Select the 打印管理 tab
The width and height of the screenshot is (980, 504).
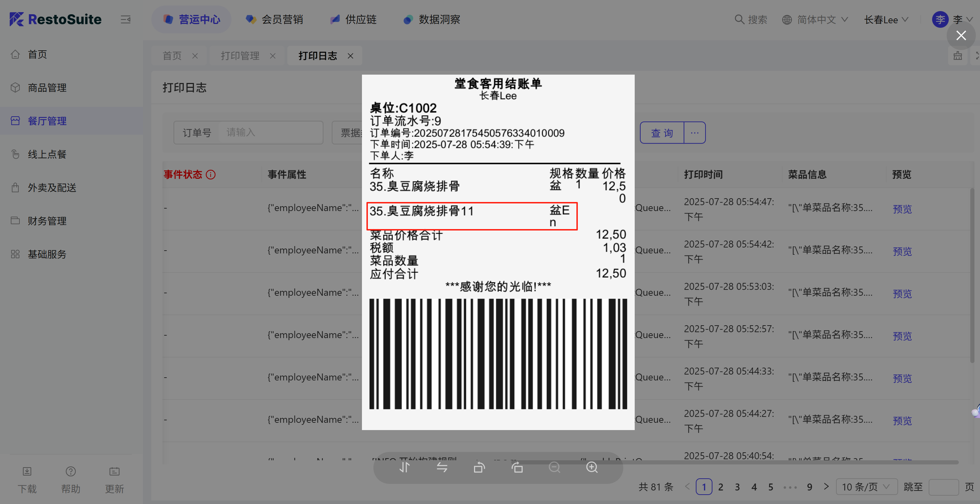(x=240, y=56)
